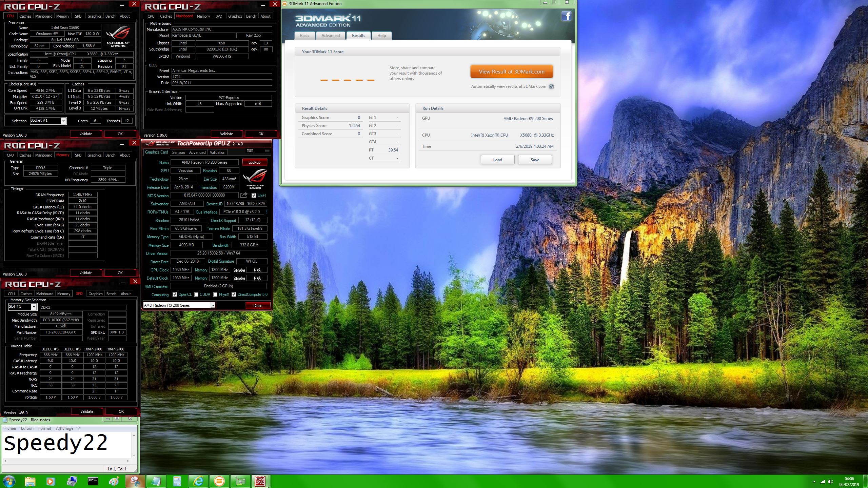Viewport: 868px width, 488px height.
Task: Open the About tab in the CPU-Z SPD window
Action: pyautogui.click(x=126, y=294)
